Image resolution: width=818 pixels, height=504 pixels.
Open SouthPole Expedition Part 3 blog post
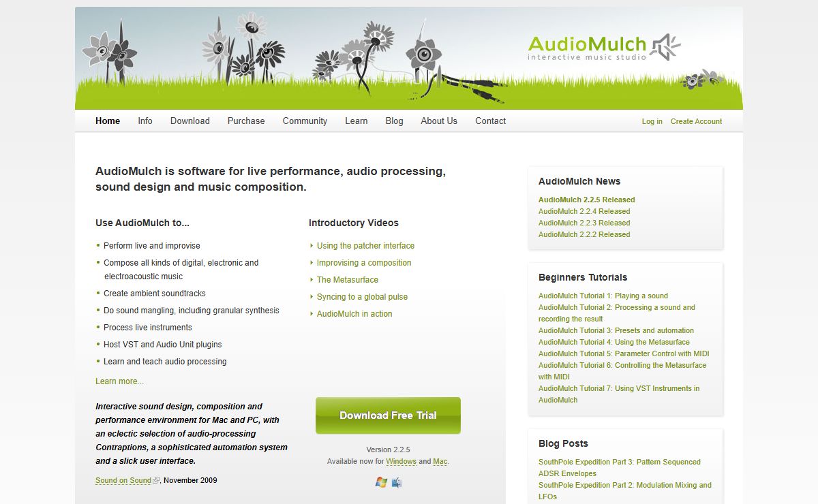pyautogui.click(x=620, y=468)
